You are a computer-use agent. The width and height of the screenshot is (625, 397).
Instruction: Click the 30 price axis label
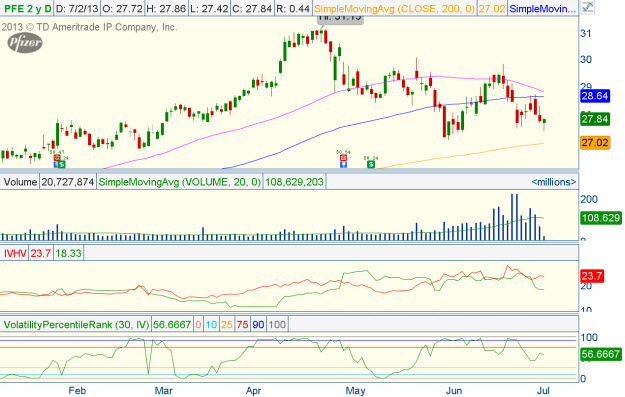(586, 59)
